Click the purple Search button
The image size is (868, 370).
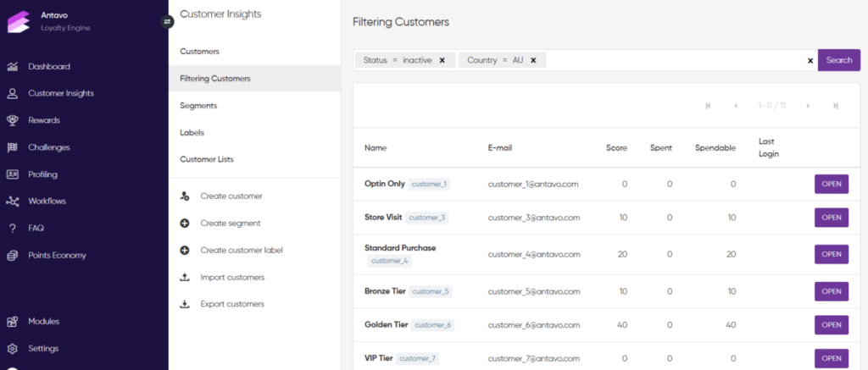click(839, 60)
